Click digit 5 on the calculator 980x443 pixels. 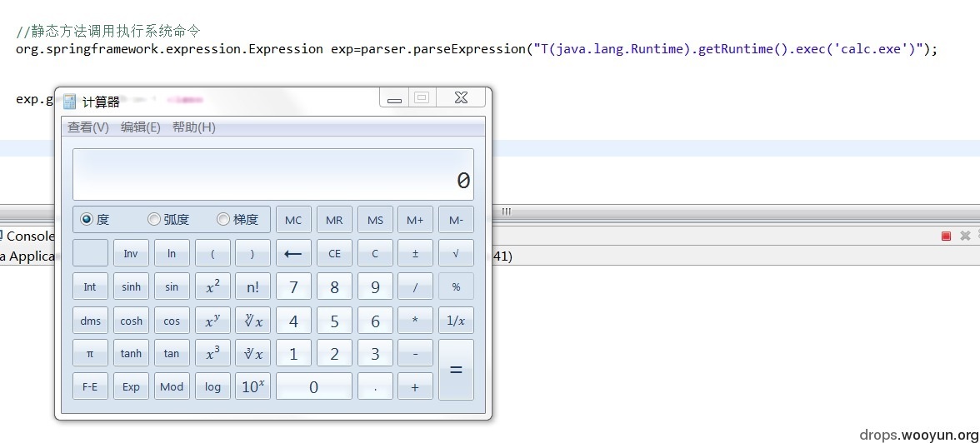[334, 321]
